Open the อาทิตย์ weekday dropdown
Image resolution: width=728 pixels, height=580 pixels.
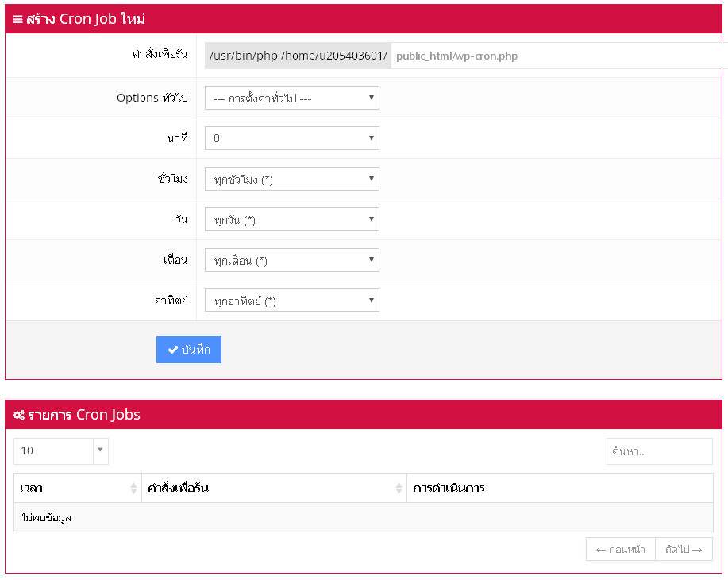(x=291, y=300)
